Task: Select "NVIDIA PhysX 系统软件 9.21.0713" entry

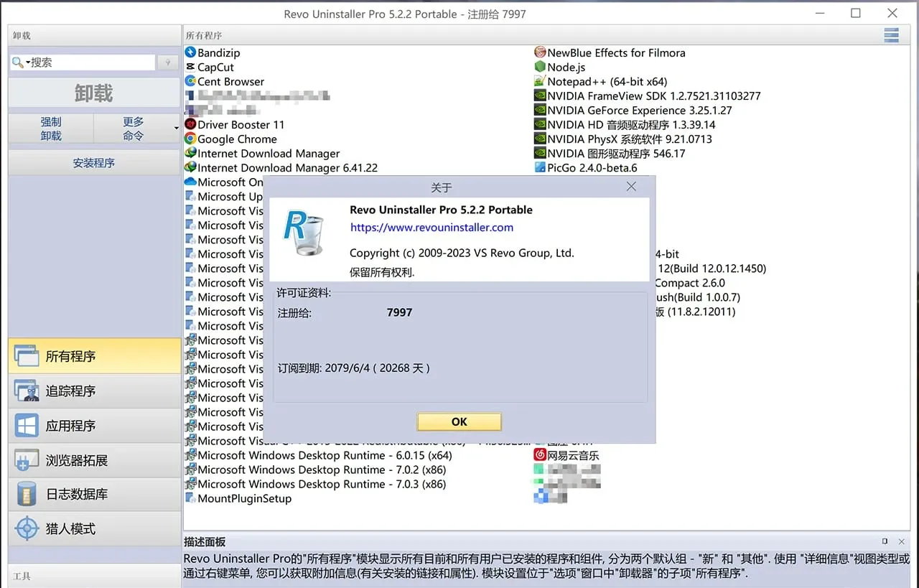Action: tap(623, 139)
